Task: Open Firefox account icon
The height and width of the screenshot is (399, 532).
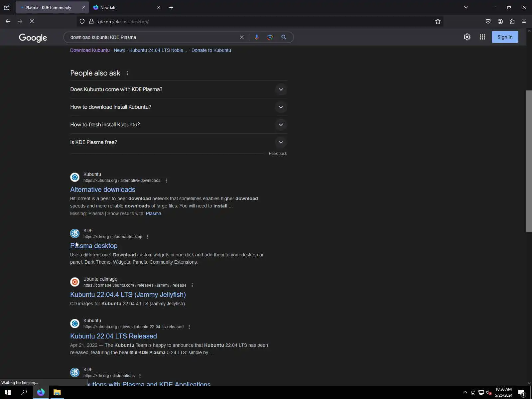Action: [500, 22]
